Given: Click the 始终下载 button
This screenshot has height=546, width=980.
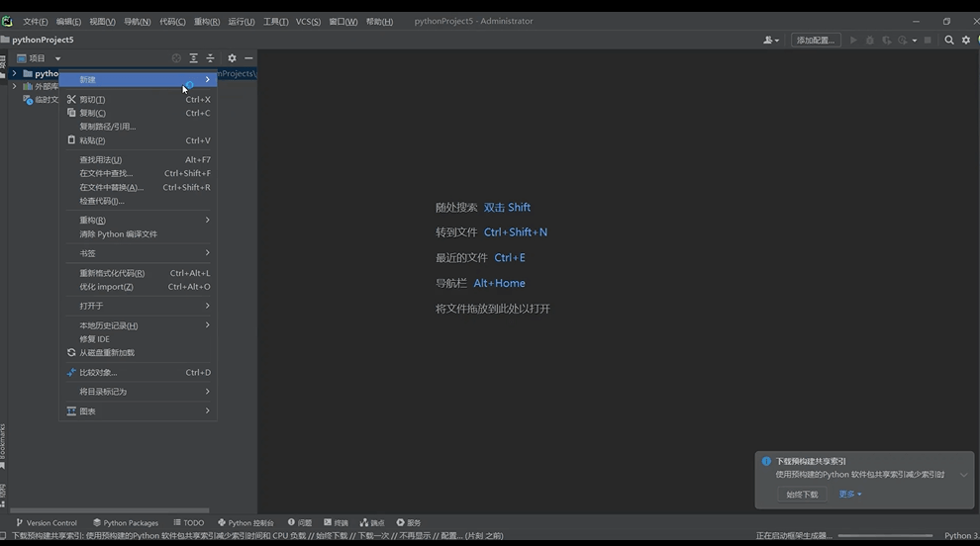Looking at the screenshot, I should pos(802,495).
